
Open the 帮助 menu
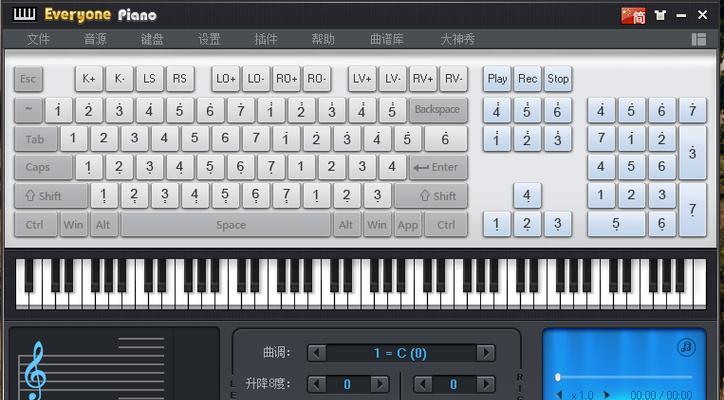pos(323,39)
